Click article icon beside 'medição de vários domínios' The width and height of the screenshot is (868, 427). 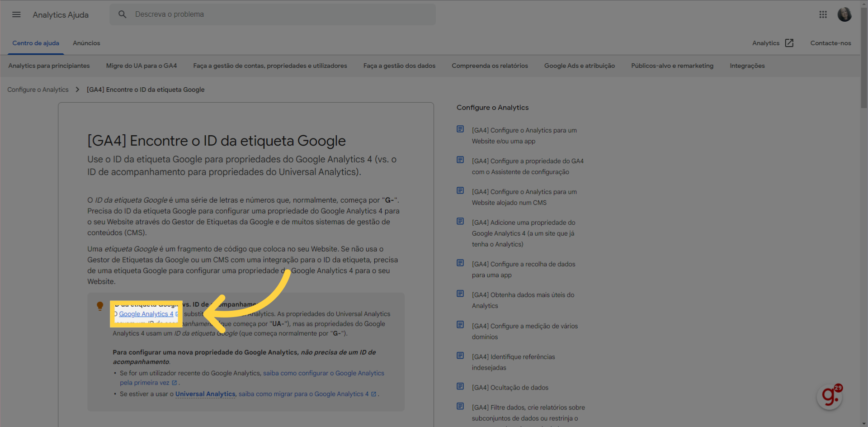pos(460,325)
